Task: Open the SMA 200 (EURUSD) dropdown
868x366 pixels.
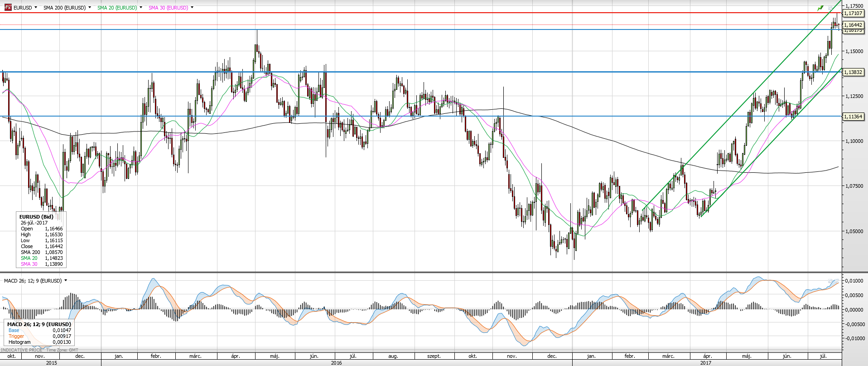Action: [90, 7]
